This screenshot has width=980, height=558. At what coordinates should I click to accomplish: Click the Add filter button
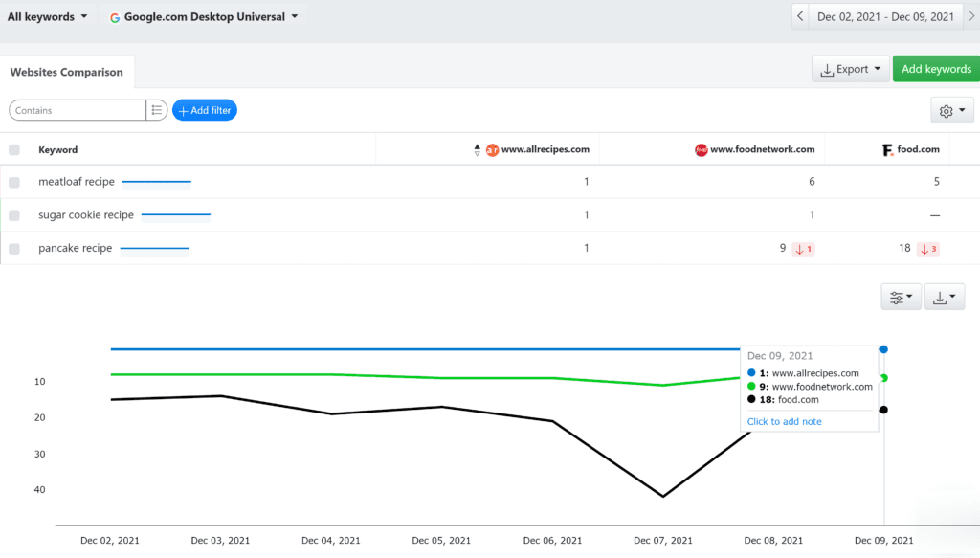click(205, 110)
